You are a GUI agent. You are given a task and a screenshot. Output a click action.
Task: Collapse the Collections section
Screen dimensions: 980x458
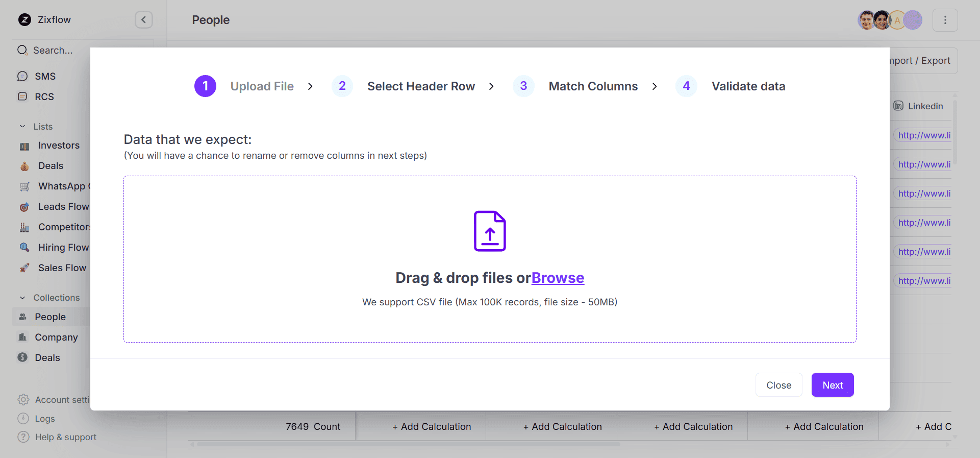point(22,298)
